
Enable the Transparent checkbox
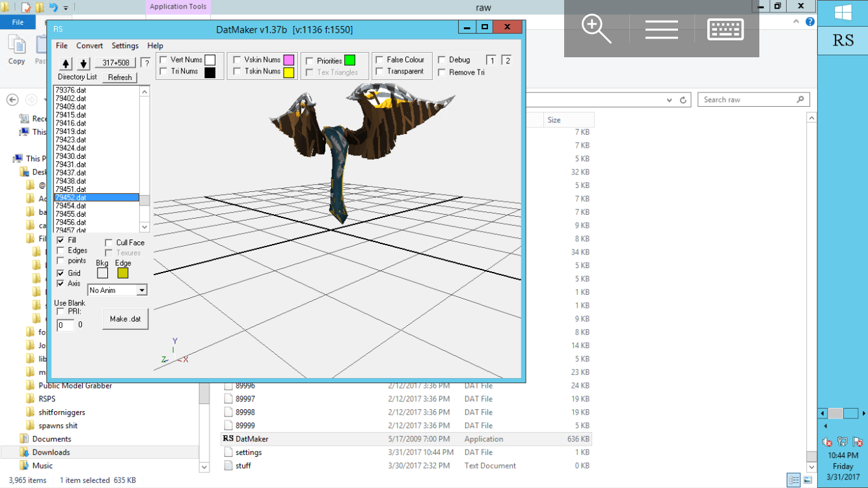(379, 72)
